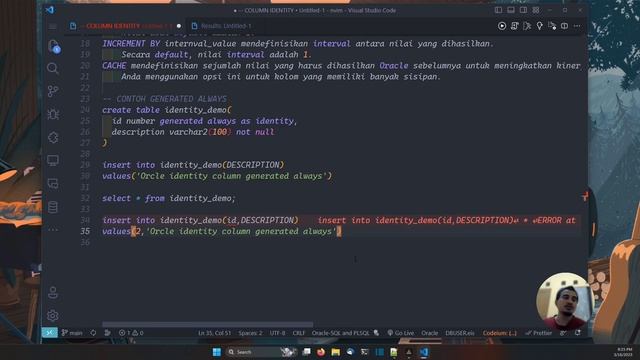This screenshot has height=360, width=640.
Task: Change file encoding UTF-8
Action: pyautogui.click(x=277, y=333)
